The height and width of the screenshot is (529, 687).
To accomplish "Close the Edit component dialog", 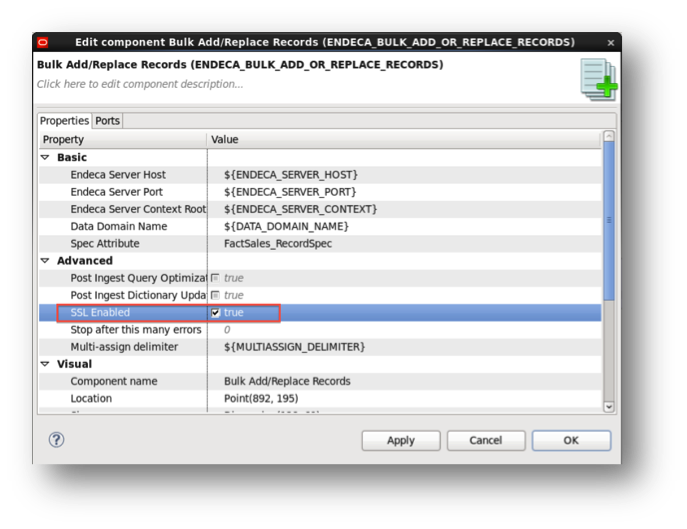I will click(x=611, y=43).
